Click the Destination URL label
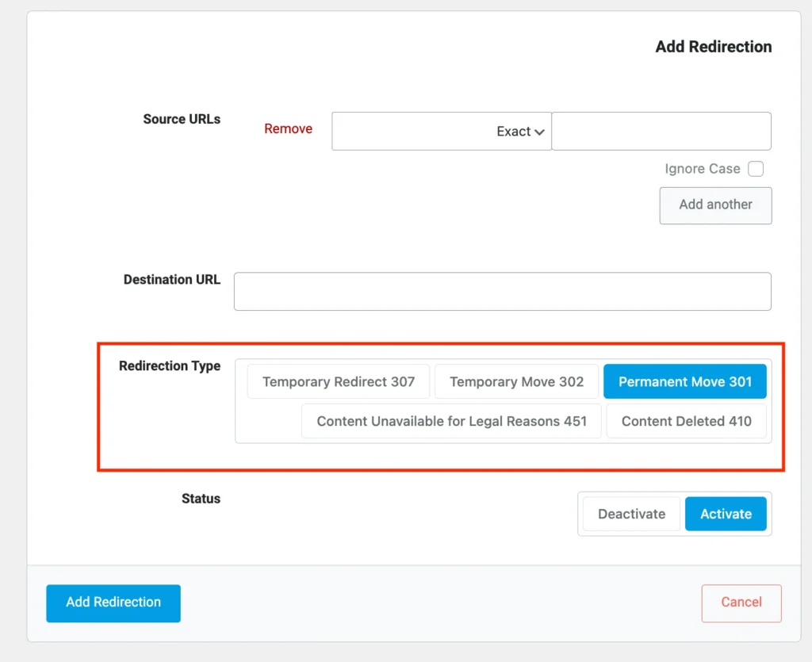812x662 pixels. point(172,280)
